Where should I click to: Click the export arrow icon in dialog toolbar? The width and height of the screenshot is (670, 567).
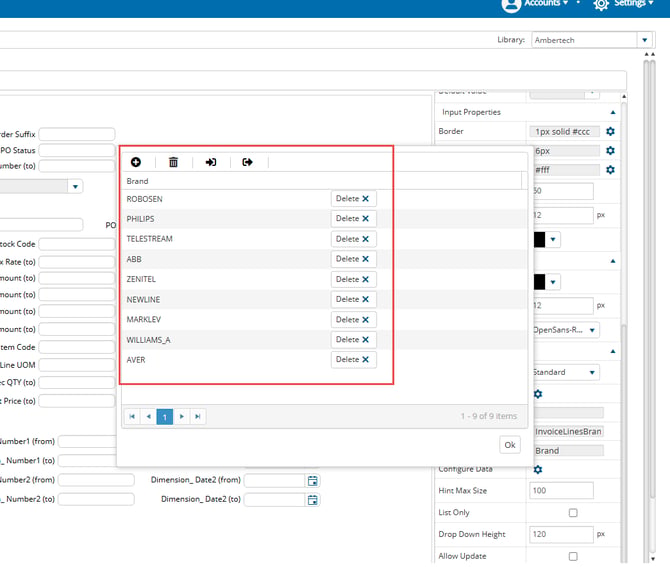point(247,162)
